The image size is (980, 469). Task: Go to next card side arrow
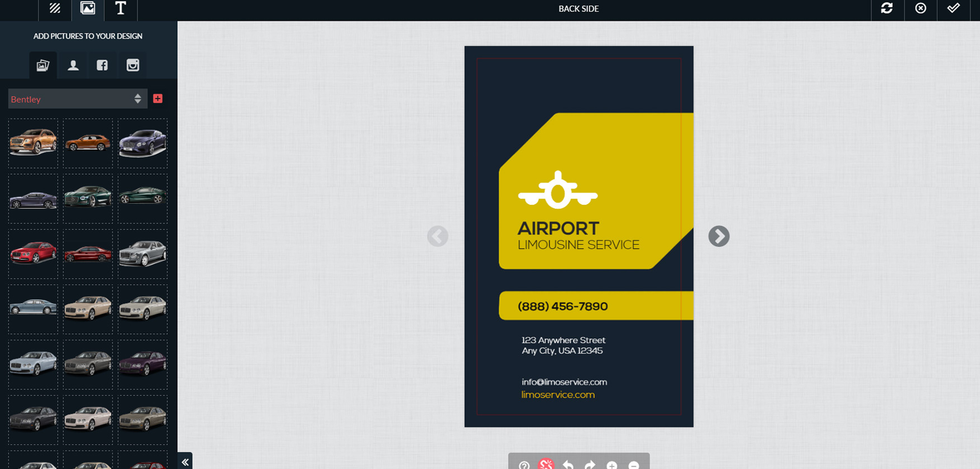(x=719, y=236)
